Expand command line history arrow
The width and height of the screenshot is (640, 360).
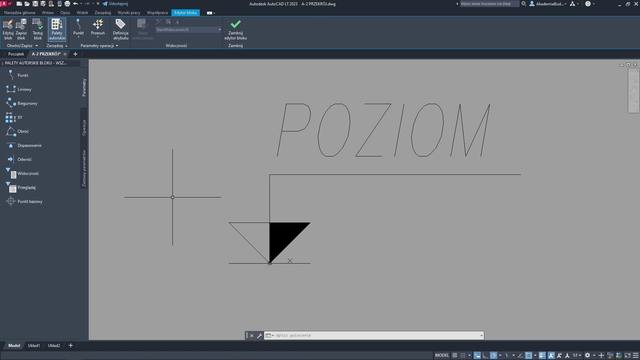click(x=482, y=336)
